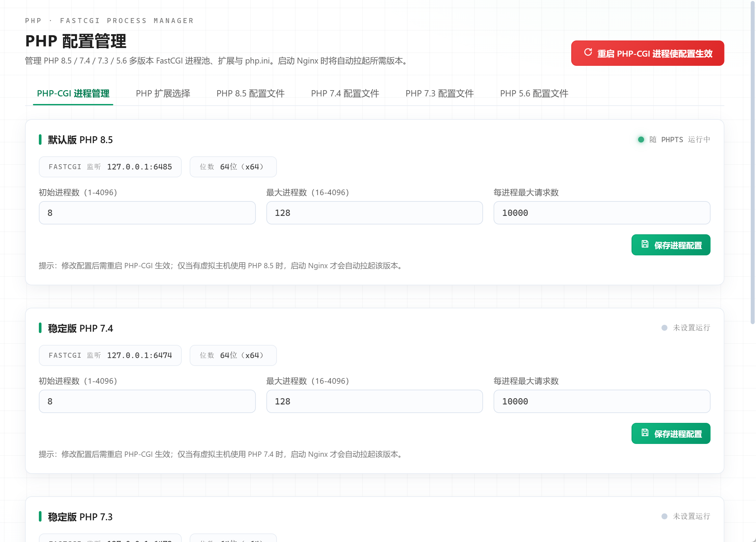The height and width of the screenshot is (542, 756).
Task: Click the 默认版 PHP 8.5 heading
Action: pos(80,140)
